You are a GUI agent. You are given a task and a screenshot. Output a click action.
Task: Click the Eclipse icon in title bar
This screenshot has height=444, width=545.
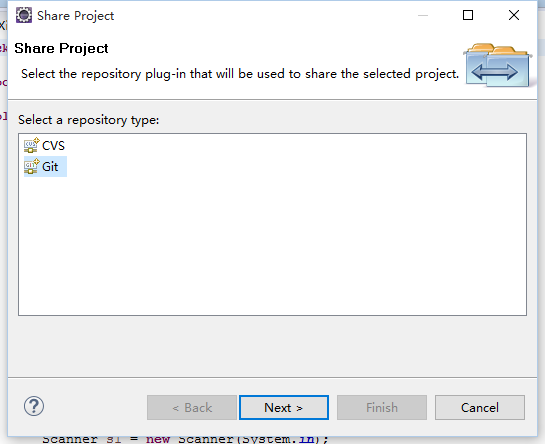(x=24, y=15)
